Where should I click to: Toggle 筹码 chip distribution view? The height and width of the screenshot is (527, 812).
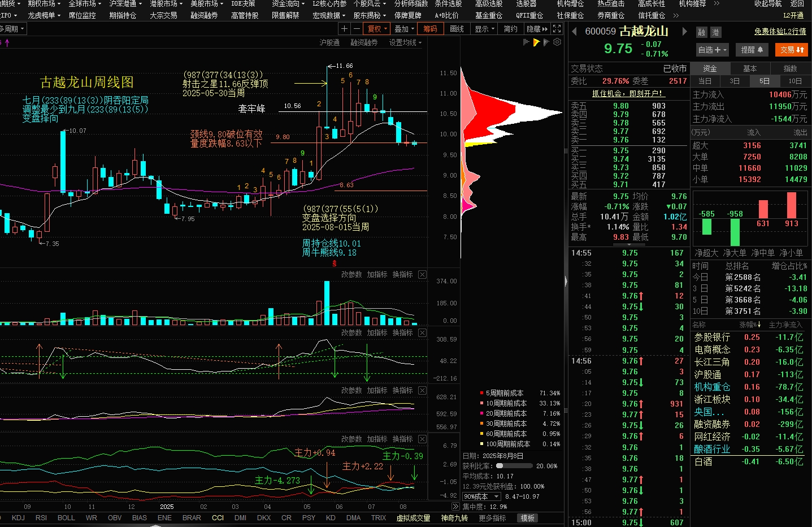(430, 29)
